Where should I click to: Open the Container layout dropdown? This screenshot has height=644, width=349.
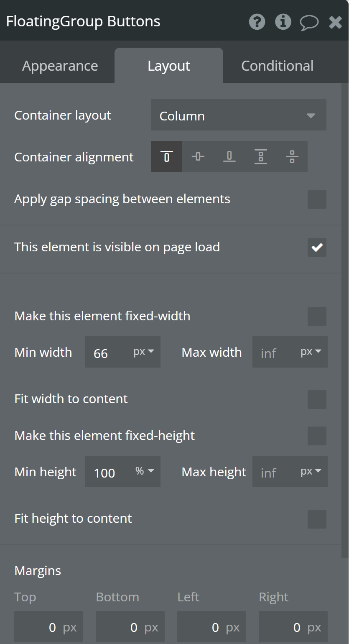point(238,115)
